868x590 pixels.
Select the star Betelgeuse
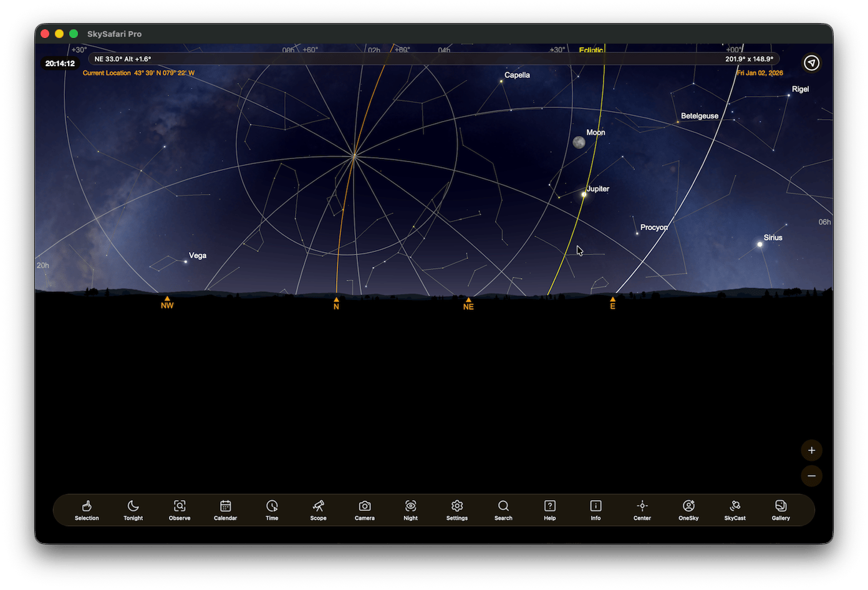pyautogui.click(x=678, y=122)
